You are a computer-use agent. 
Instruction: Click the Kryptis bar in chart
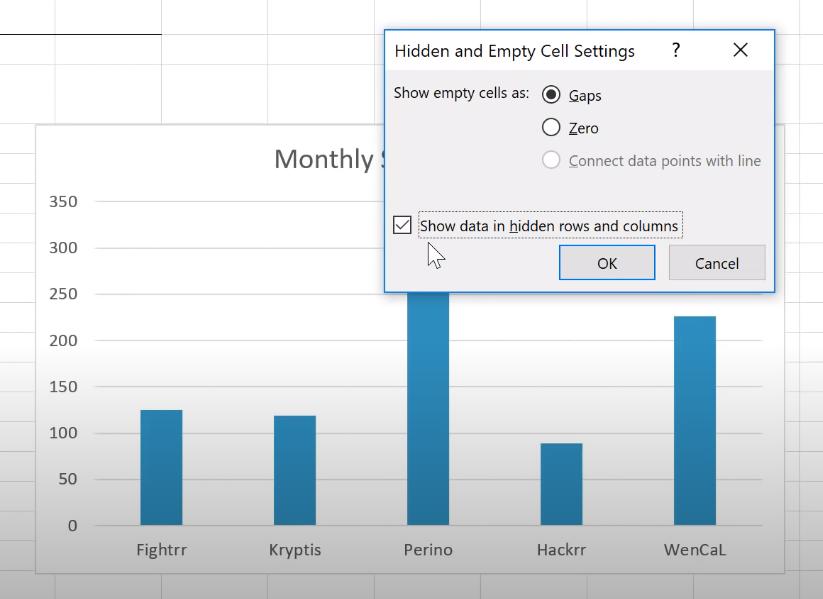pos(294,470)
